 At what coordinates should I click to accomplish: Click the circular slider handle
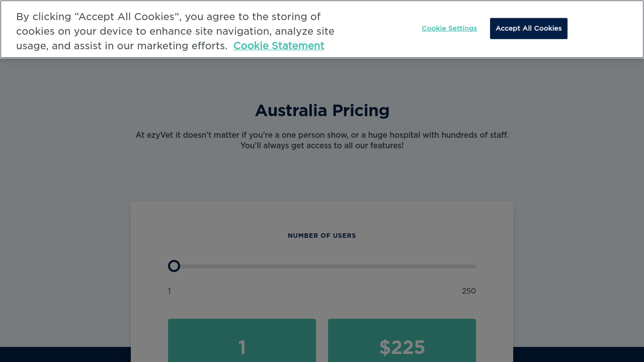(174, 266)
